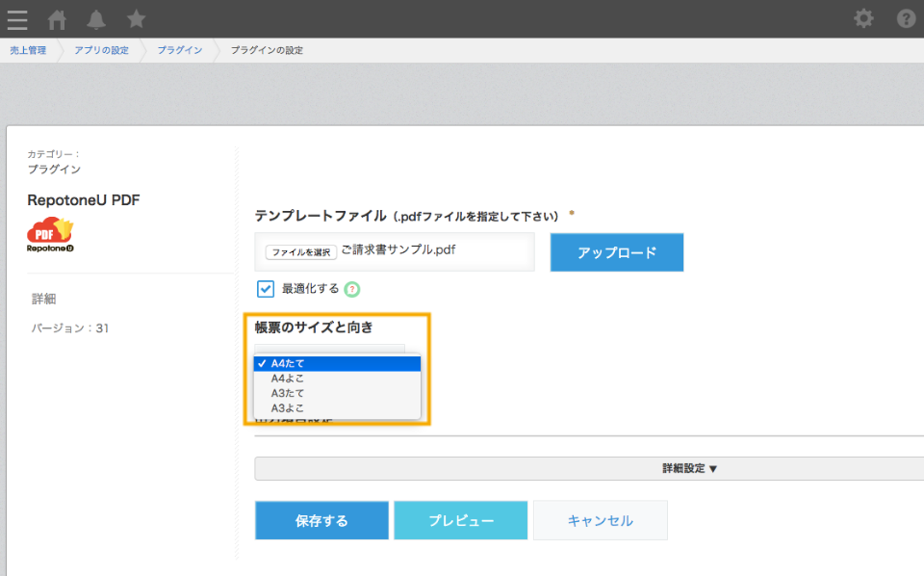This screenshot has width=924, height=576.
Task: Open notifications bell icon
Action: coord(96,19)
